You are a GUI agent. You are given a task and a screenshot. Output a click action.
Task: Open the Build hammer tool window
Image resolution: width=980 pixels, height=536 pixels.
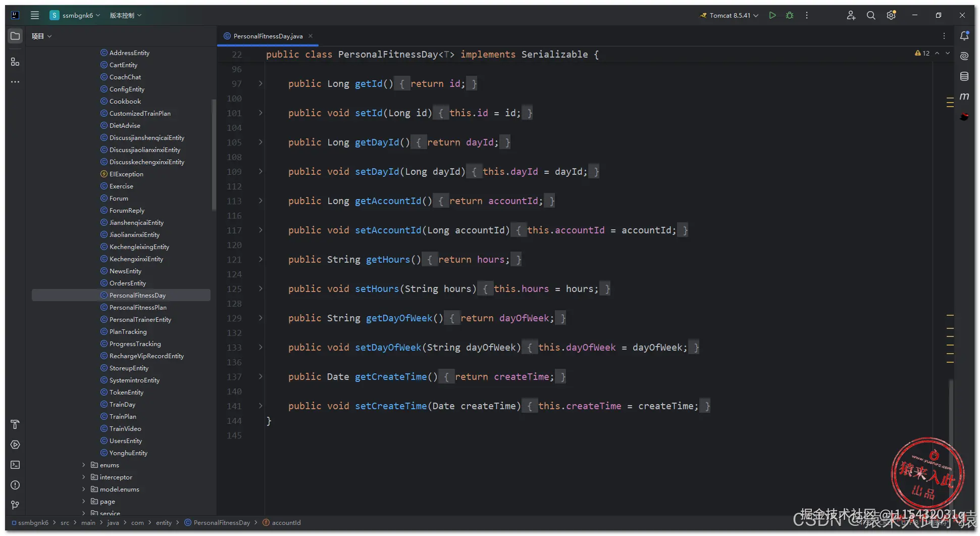(x=15, y=424)
